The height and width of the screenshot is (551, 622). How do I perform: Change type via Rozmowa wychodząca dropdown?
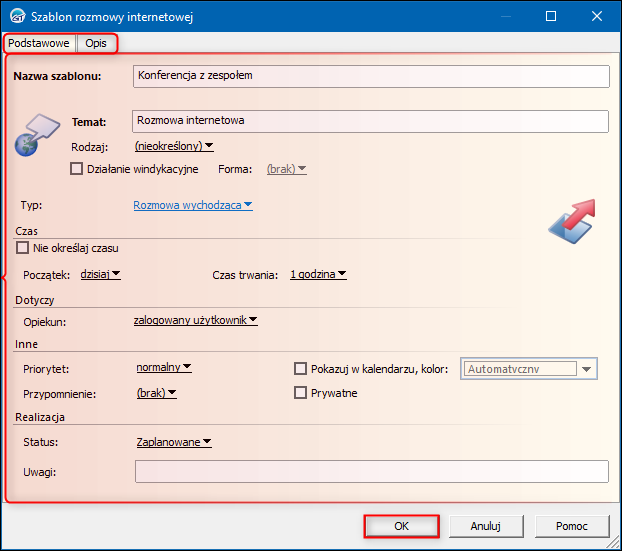[193, 205]
